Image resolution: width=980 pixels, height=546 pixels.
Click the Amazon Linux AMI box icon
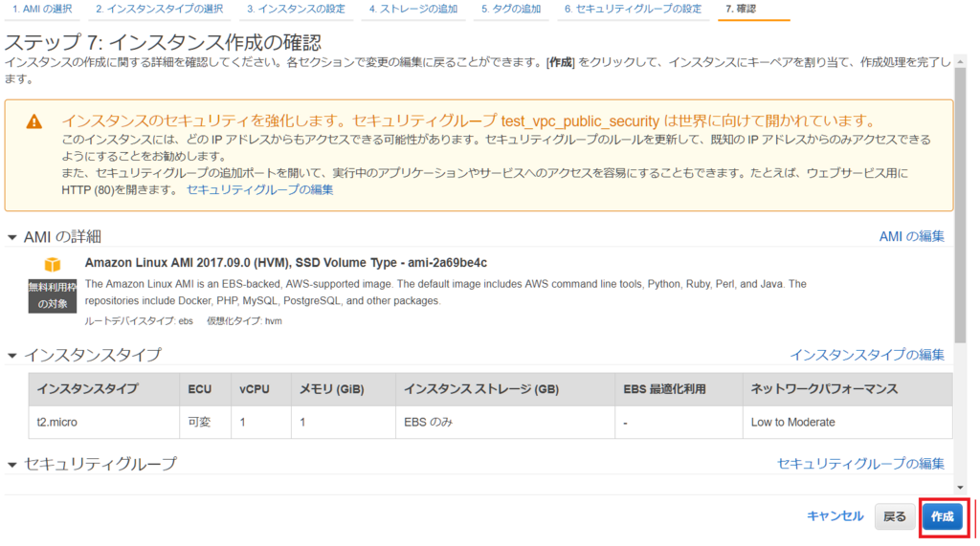click(53, 264)
